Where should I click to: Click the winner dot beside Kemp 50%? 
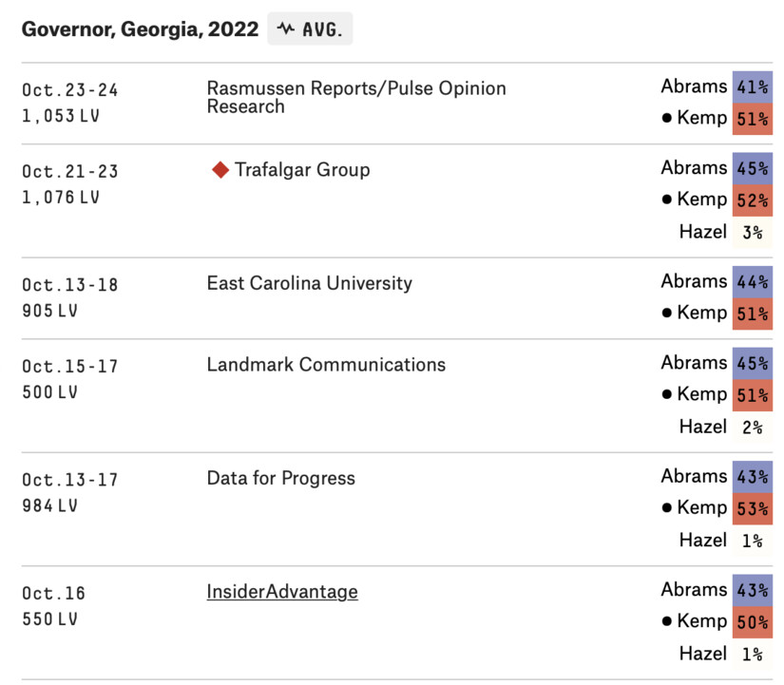pos(667,622)
